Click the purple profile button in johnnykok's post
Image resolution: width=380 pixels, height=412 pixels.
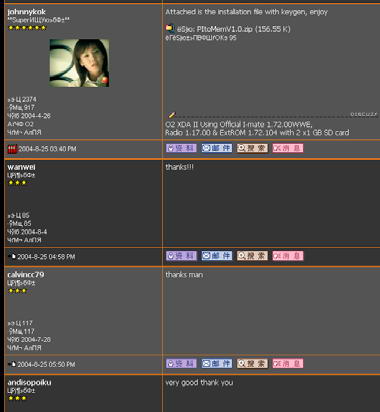181,148
